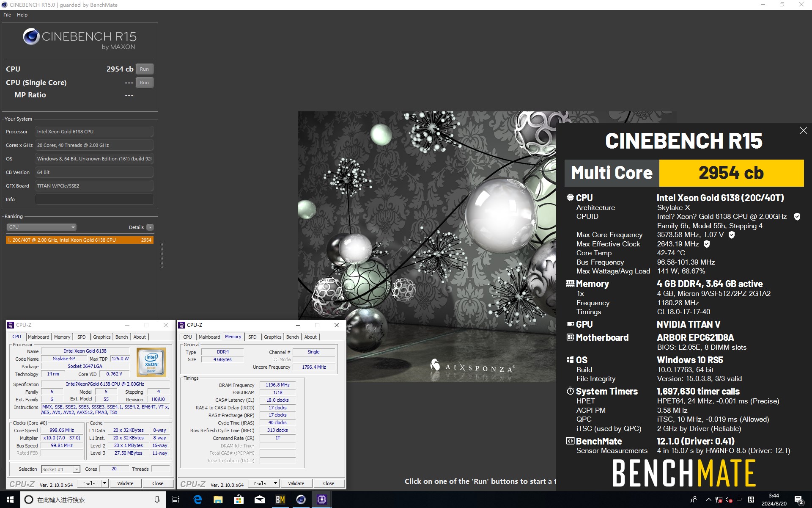The width and height of the screenshot is (812, 508).
Task: Click Validate in right CPU-Z window
Action: tap(296, 483)
